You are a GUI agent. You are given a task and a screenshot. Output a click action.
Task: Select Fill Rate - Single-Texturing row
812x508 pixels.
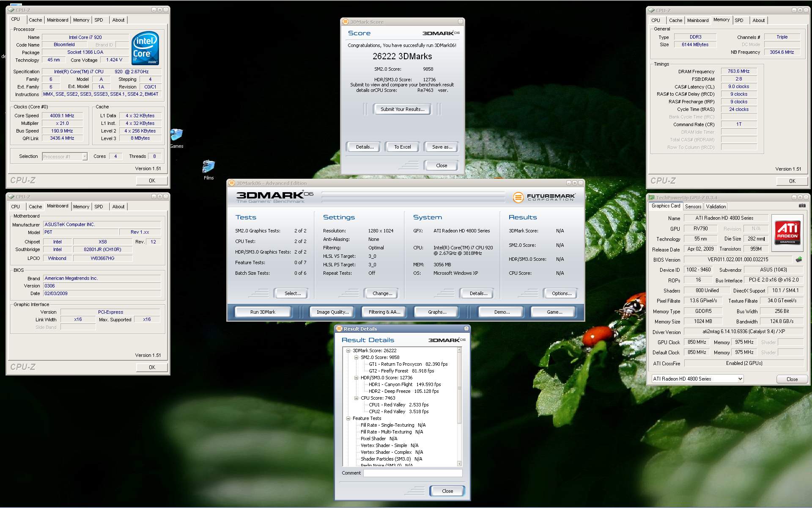pyautogui.click(x=393, y=425)
